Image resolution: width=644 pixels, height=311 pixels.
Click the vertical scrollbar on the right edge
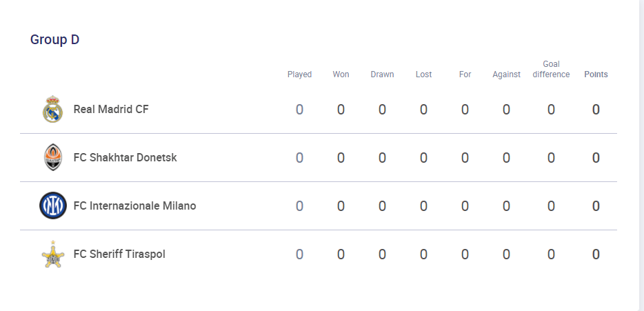click(x=641, y=155)
